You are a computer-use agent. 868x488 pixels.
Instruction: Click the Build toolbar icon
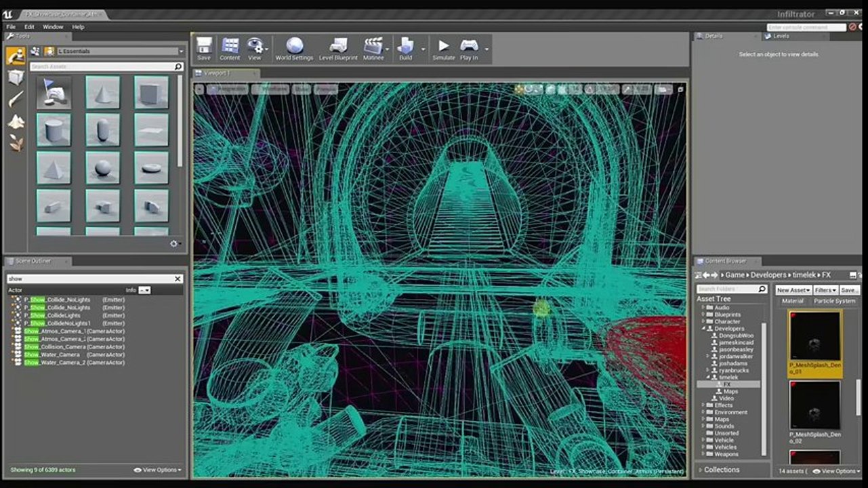pos(405,49)
